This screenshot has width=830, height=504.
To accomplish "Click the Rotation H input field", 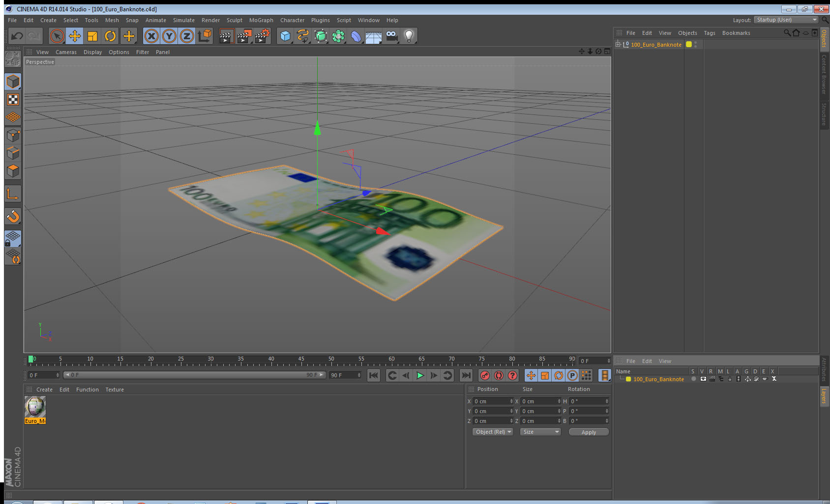I will coord(589,401).
